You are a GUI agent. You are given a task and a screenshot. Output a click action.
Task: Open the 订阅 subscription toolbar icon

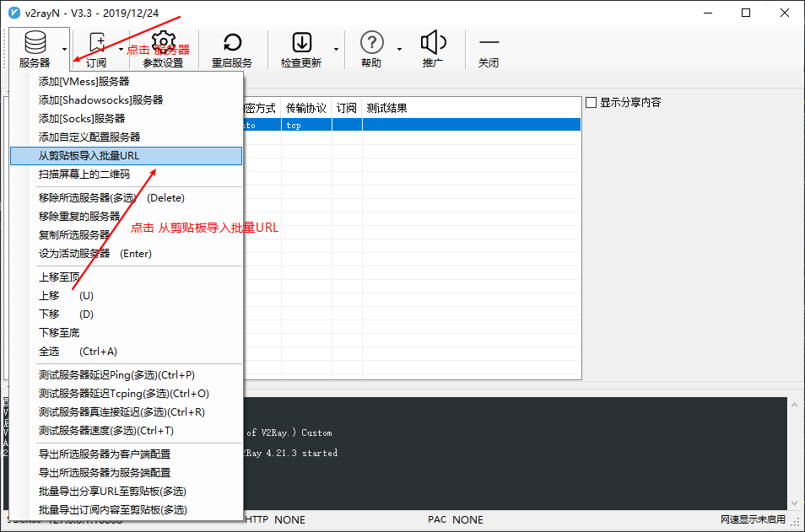tap(96, 42)
